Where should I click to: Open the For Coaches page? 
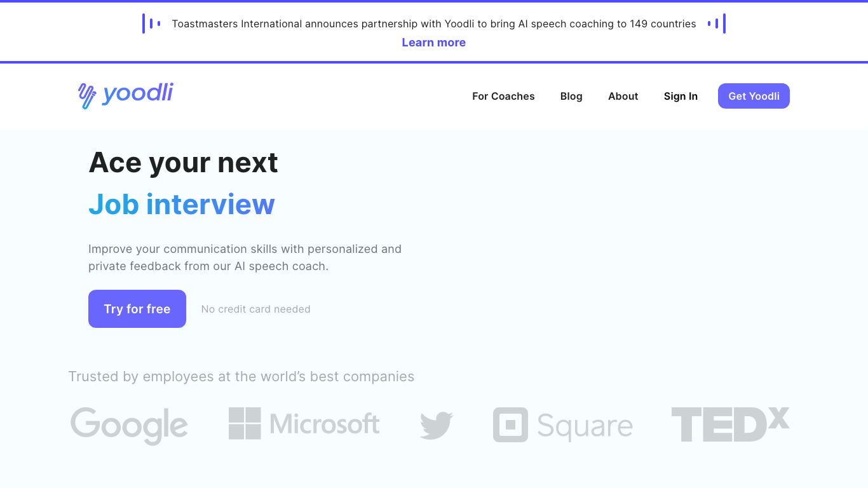click(x=503, y=96)
